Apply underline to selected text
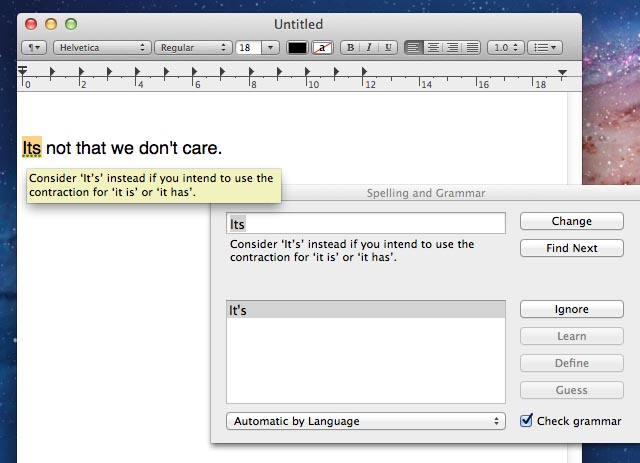Screen dimensions: 640x463 tap(388, 47)
